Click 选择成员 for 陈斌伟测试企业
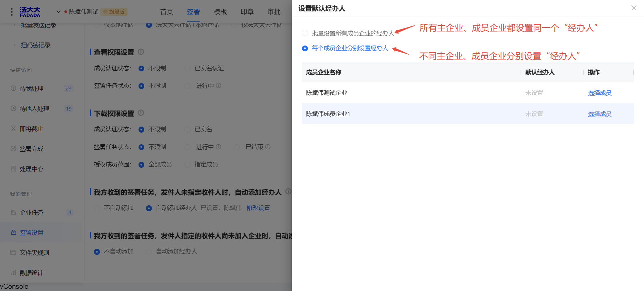The height and width of the screenshot is (291, 644). pos(599,93)
